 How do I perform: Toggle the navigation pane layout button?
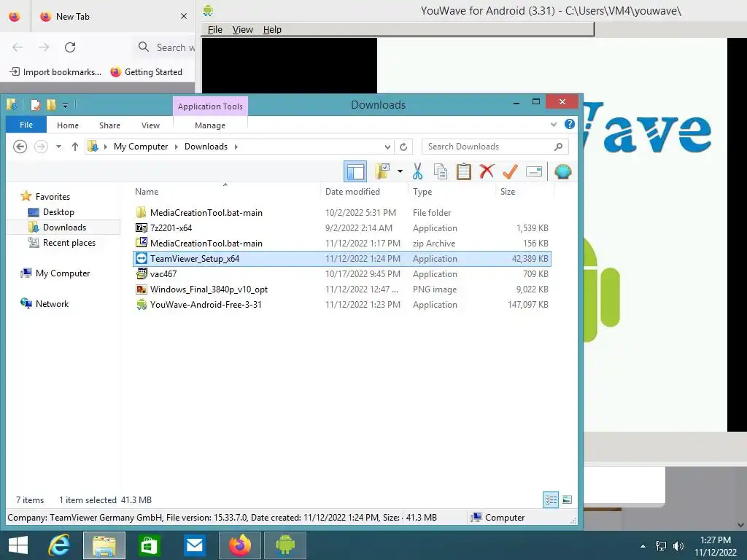click(355, 172)
